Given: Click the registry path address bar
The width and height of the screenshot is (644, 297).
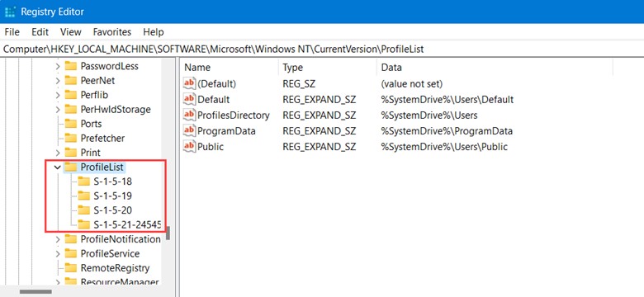Looking at the screenshot, I should point(322,49).
